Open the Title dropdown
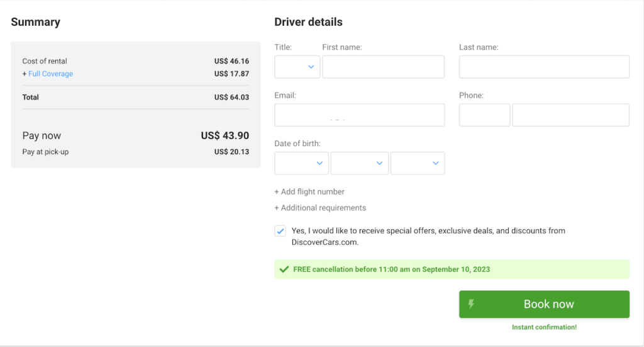The image size is (644, 347). tap(297, 67)
